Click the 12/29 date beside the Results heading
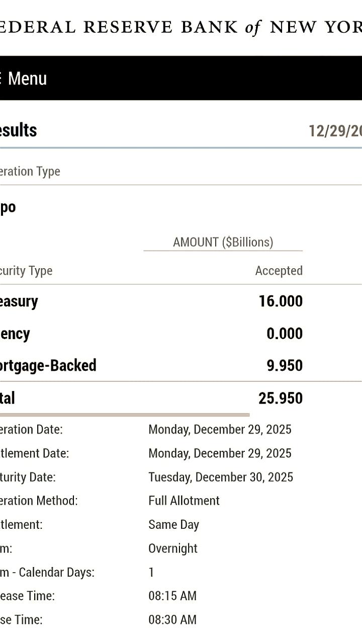Screen dimensions: 362x644 [x=335, y=131]
